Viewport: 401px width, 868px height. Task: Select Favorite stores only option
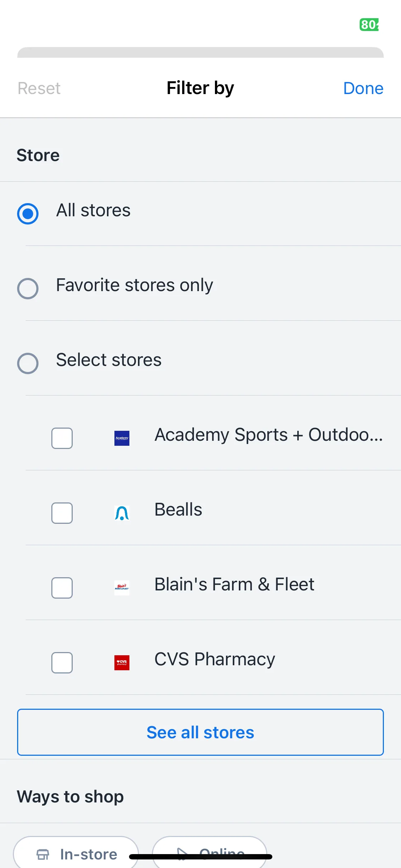(28, 289)
